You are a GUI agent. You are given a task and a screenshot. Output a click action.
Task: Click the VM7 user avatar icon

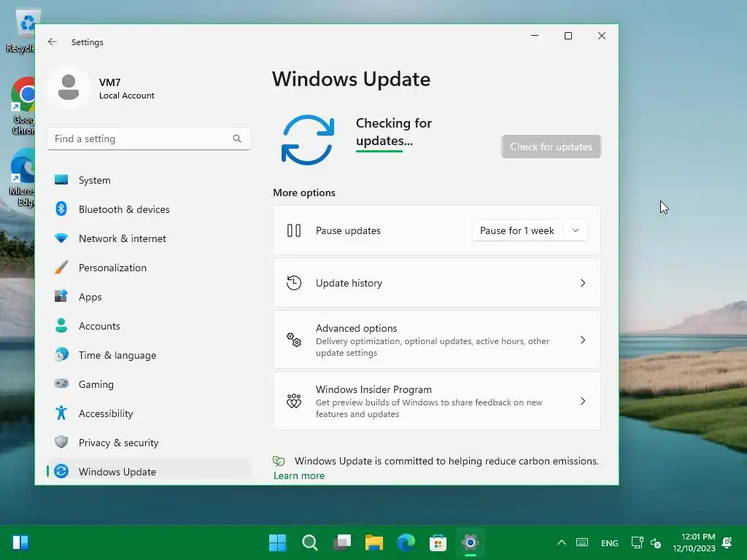point(69,87)
